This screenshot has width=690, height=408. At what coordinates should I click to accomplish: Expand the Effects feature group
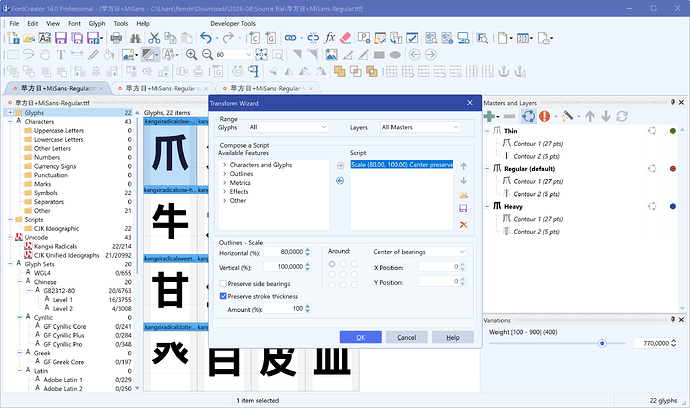(x=224, y=191)
